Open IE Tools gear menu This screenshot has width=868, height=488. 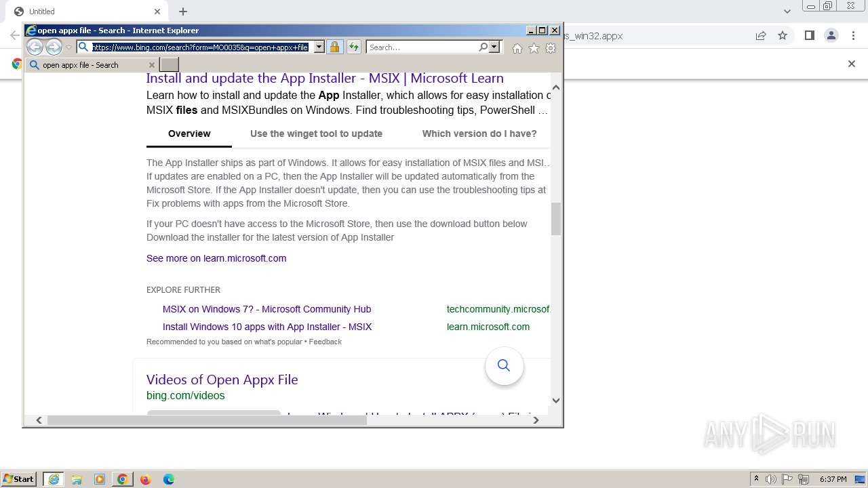(551, 48)
